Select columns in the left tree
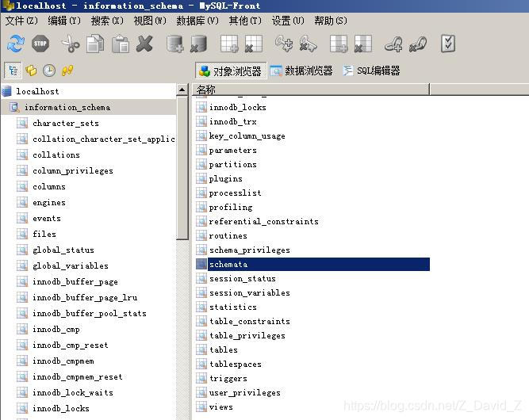The height and width of the screenshot is (420, 529). click(49, 186)
